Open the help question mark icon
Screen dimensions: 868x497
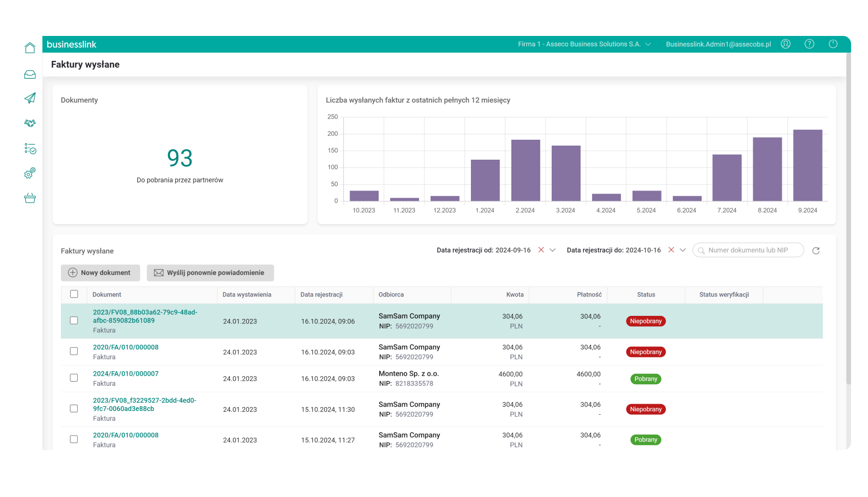(x=810, y=44)
